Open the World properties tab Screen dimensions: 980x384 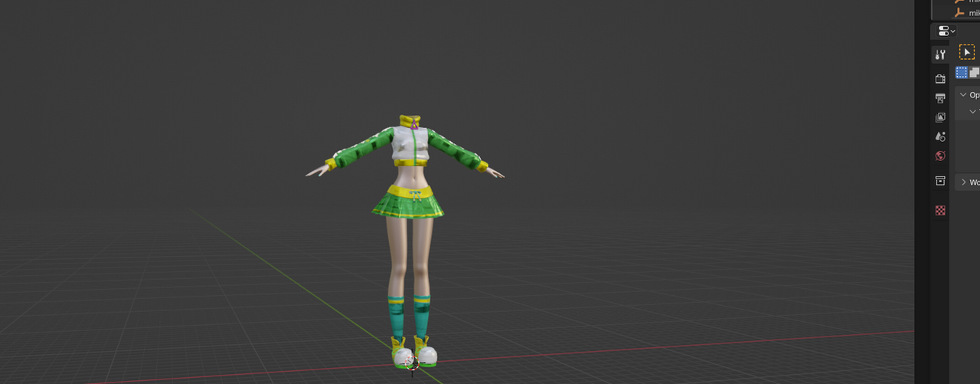[x=940, y=156]
